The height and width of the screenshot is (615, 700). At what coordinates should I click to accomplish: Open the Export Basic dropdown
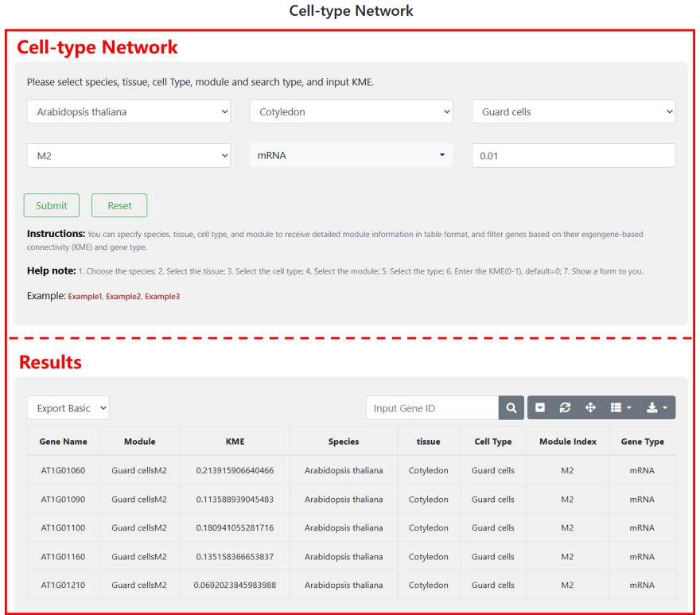pyautogui.click(x=68, y=408)
